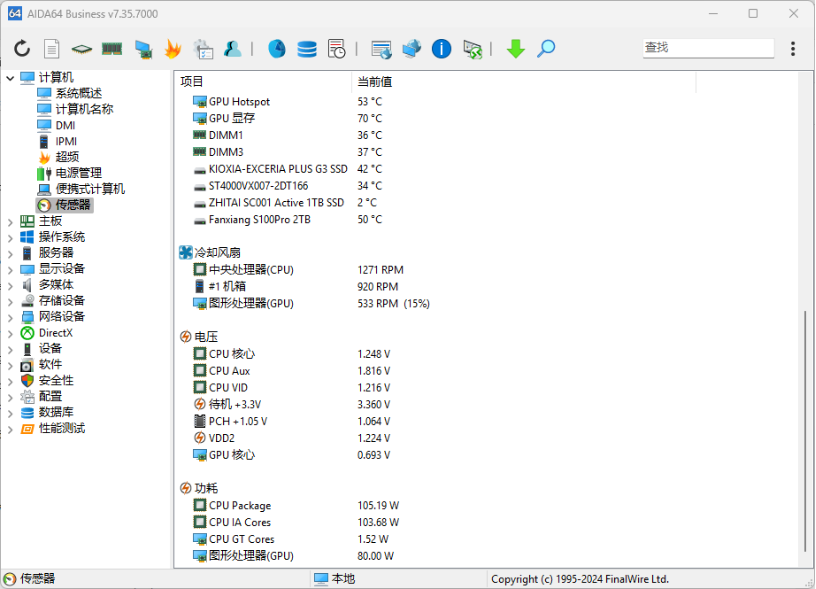816x589 pixels.
Task: Select the 软件 tree item
Action: click(x=50, y=364)
